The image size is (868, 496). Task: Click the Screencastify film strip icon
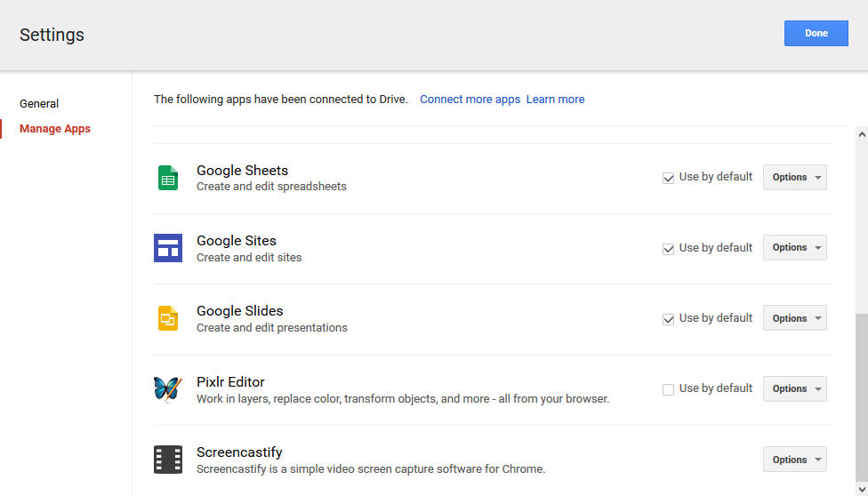168,460
